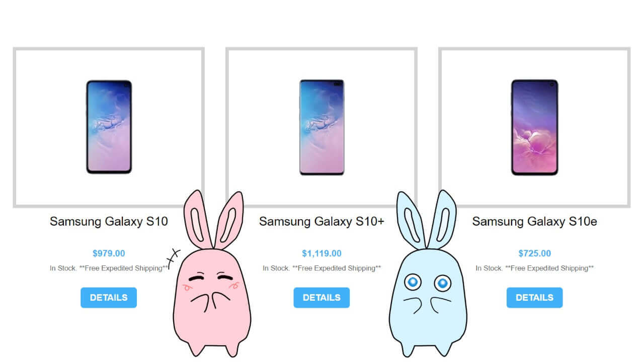644x362 pixels.
Task: Click the $725.00 price
Action: [534, 253]
